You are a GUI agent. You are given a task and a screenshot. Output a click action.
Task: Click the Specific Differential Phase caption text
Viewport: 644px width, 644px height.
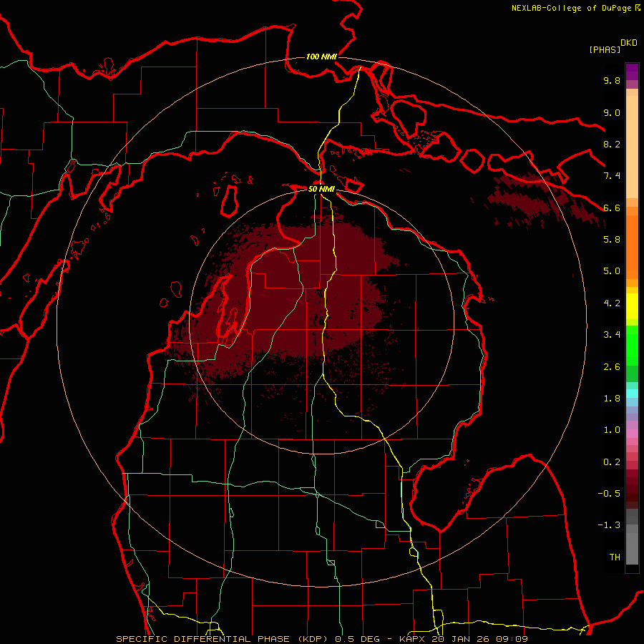tap(321, 639)
